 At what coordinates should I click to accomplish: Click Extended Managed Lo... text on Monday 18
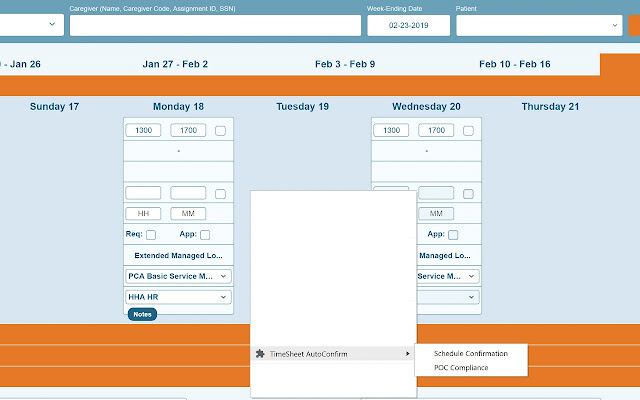point(178,256)
